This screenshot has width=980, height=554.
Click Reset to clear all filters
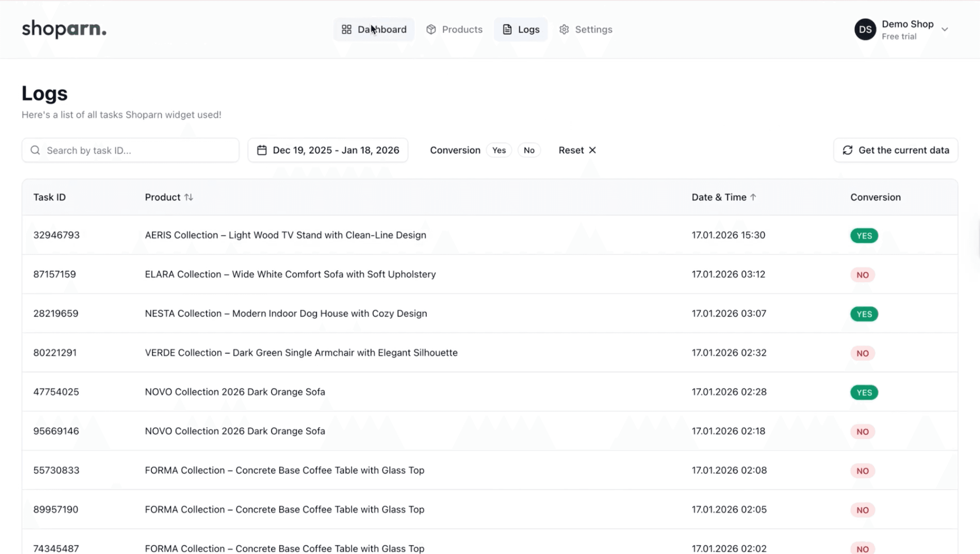coord(571,150)
